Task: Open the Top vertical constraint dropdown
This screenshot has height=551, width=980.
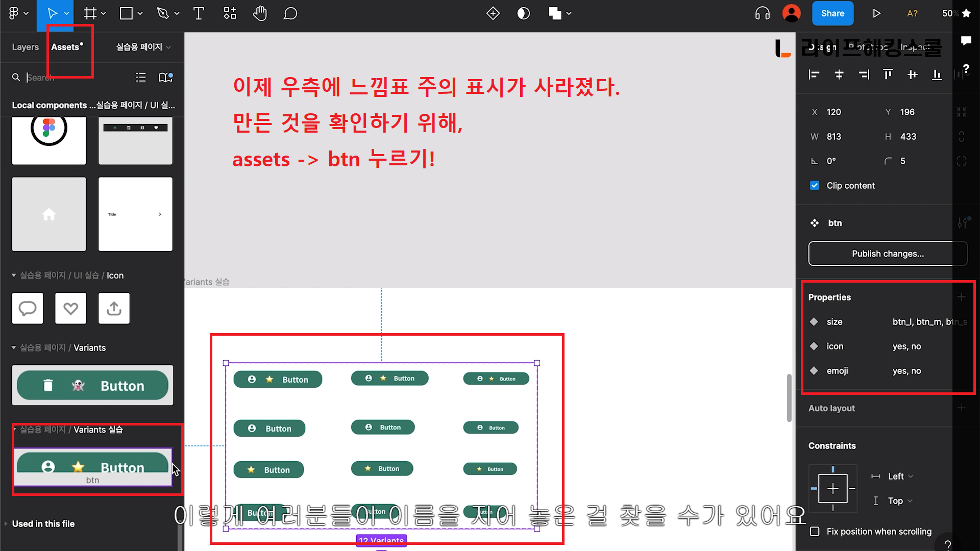Action: tap(899, 501)
